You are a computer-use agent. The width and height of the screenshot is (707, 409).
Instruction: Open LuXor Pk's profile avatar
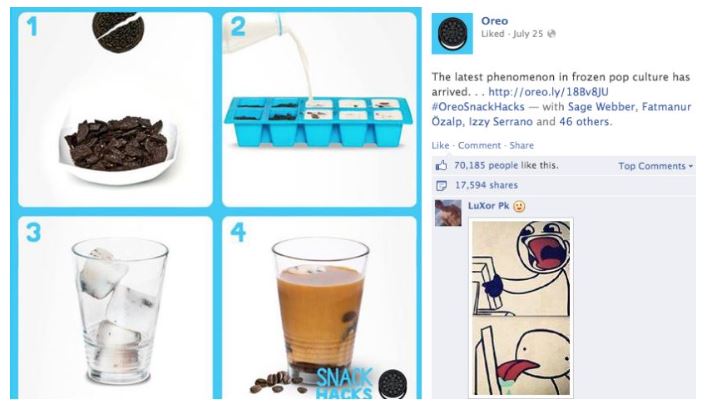448,213
